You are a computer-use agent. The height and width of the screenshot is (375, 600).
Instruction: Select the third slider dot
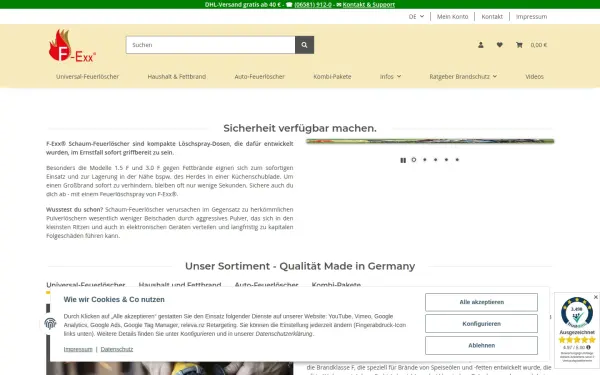coord(435,160)
